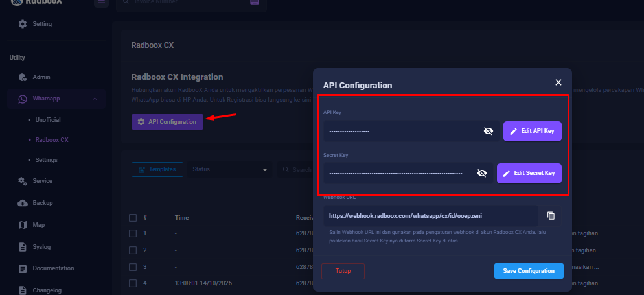This screenshot has width=644, height=295.
Task: Click the Edit Secret Key button
Action: 529,173
